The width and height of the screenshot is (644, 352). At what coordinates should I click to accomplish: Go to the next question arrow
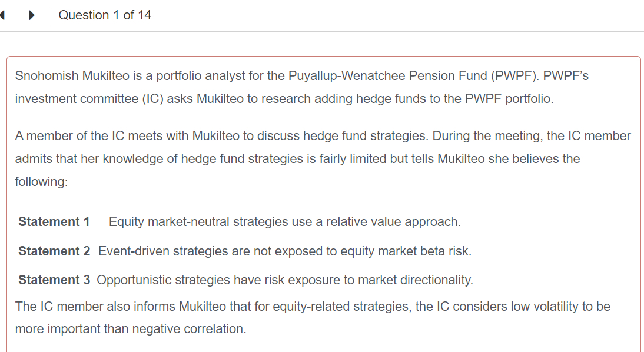tap(32, 16)
